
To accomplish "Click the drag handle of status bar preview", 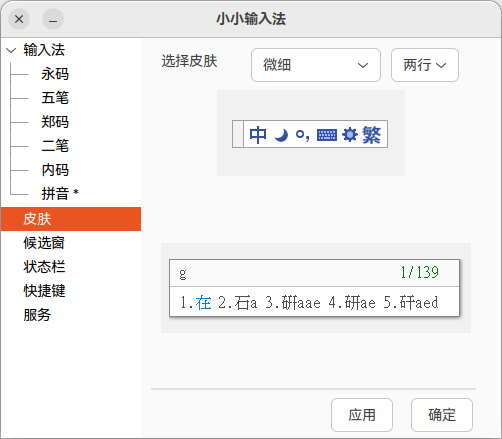I will point(238,134).
